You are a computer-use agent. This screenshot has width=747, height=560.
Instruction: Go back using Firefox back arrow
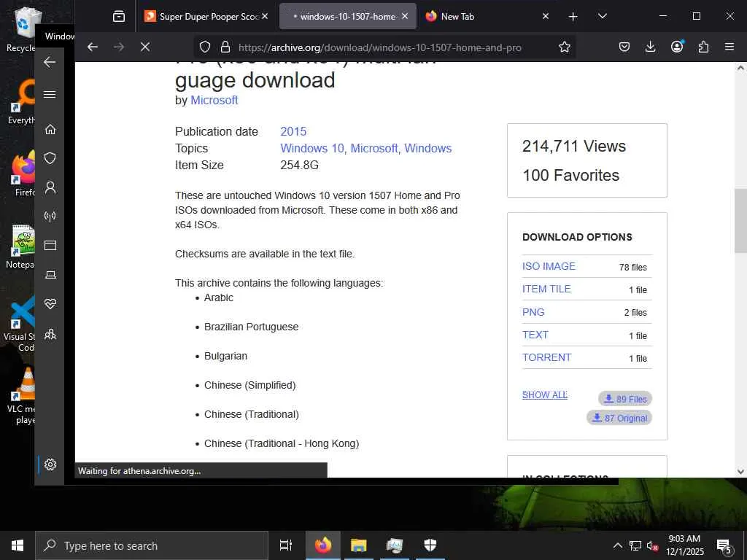tap(93, 47)
